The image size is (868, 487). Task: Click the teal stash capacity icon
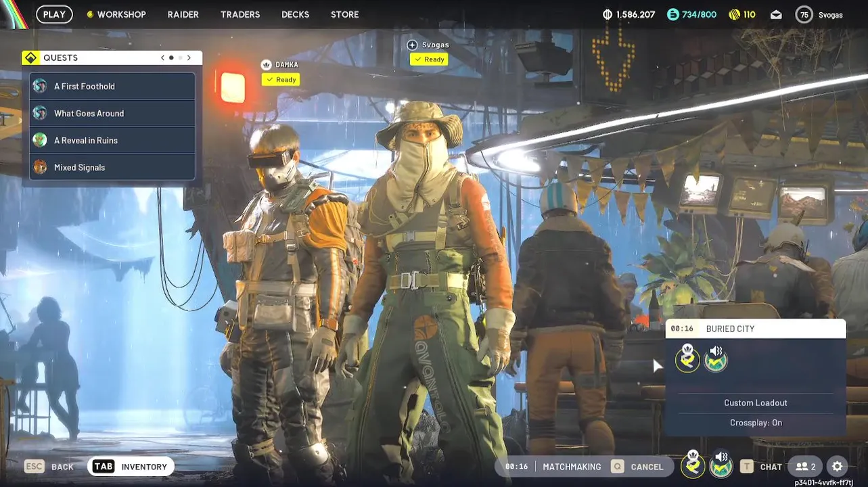(x=672, y=14)
